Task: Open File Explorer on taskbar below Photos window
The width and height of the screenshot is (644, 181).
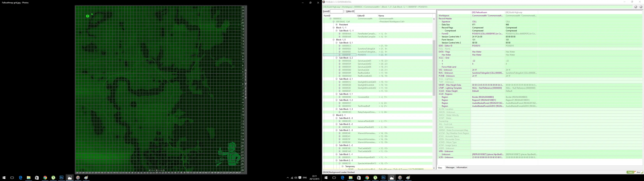Action: click(29, 178)
